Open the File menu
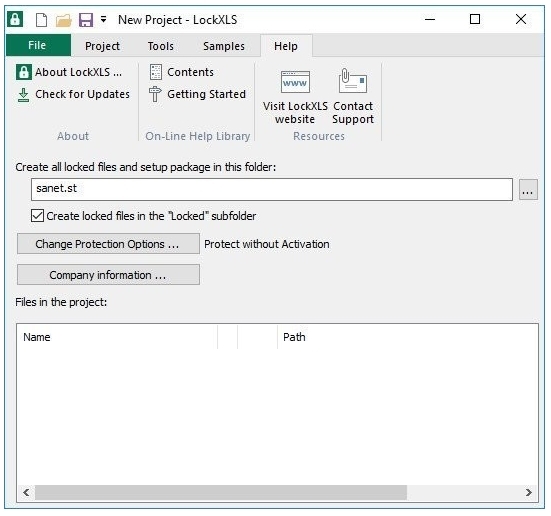Screen dimensions: 551x516 [38, 45]
